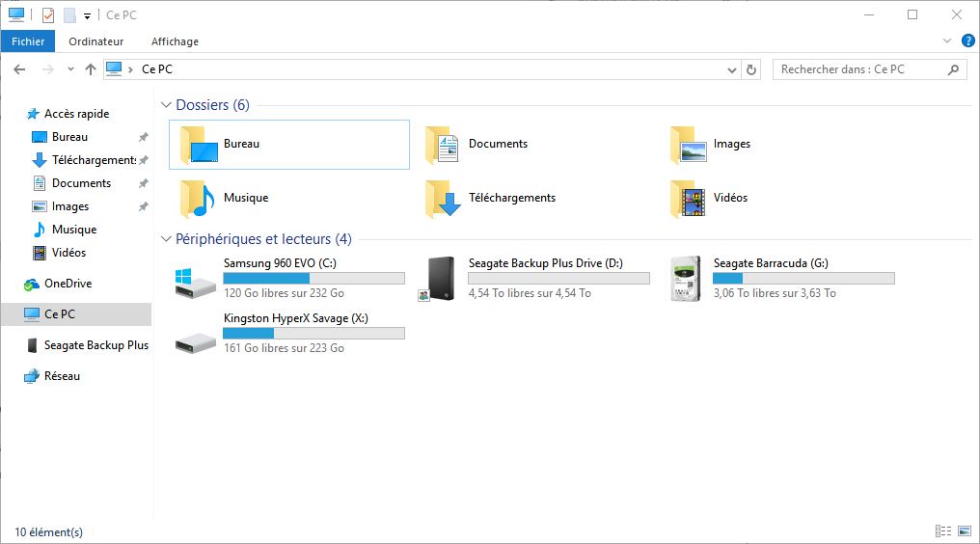Viewport: 980px width, 544px height.
Task: Click the search magnifier icon
Action: (953, 70)
